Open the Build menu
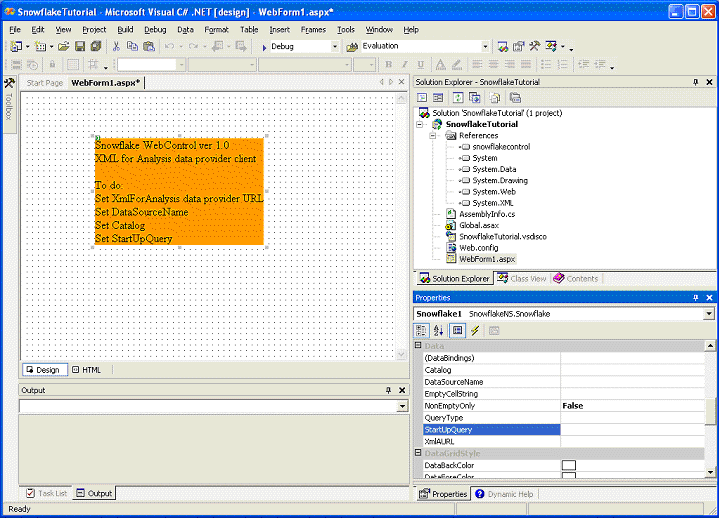Viewport: 719px width, 518px height. coord(125,30)
